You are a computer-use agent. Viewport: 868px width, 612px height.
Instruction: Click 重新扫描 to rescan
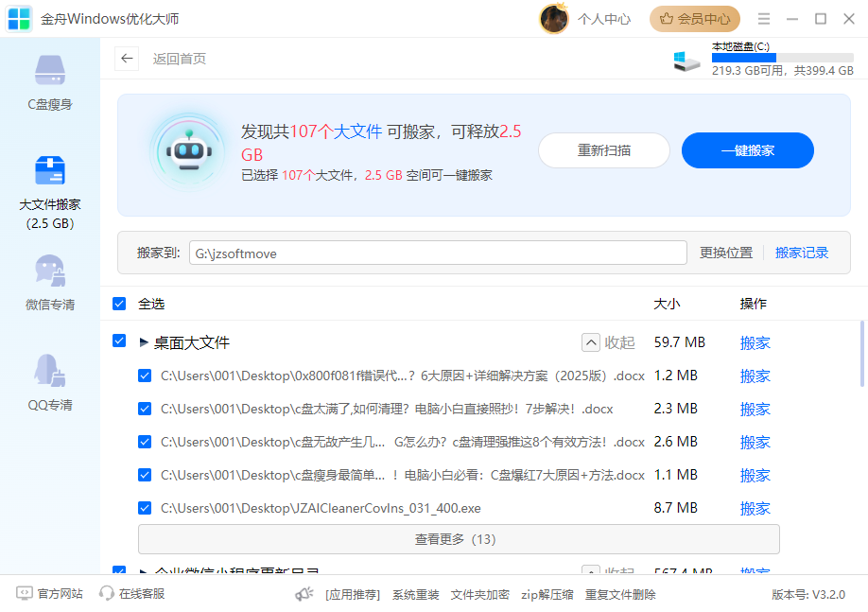pyautogui.click(x=604, y=150)
